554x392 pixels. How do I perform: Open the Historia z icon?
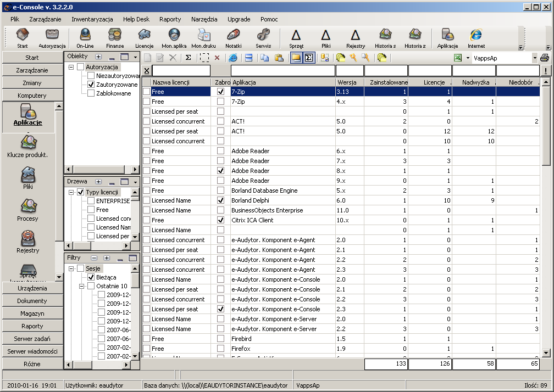tap(415, 38)
